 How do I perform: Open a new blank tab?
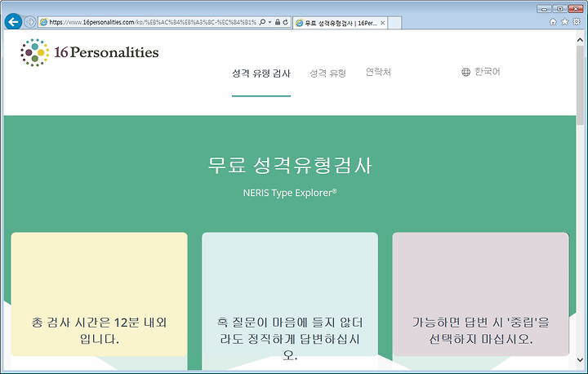[x=394, y=23]
